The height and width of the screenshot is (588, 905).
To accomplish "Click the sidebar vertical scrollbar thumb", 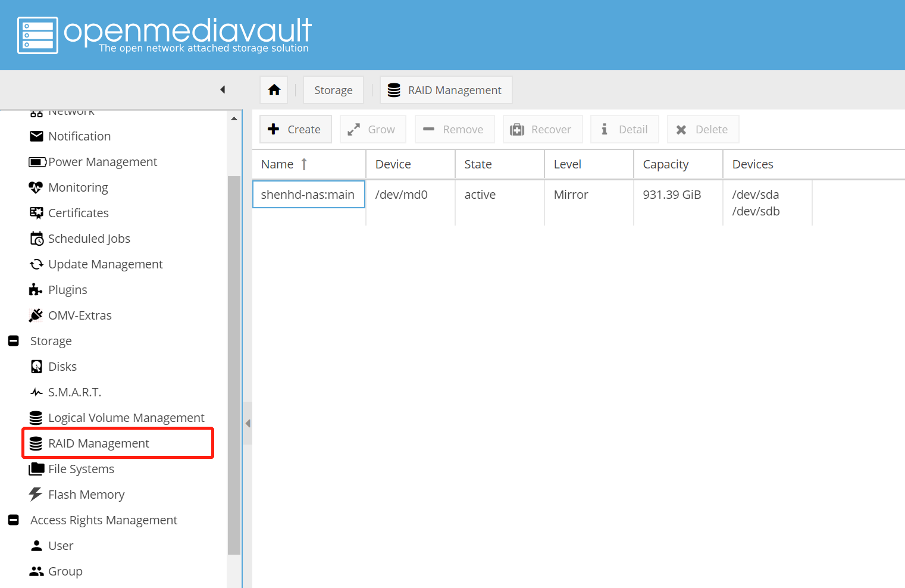I will [x=234, y=365].
